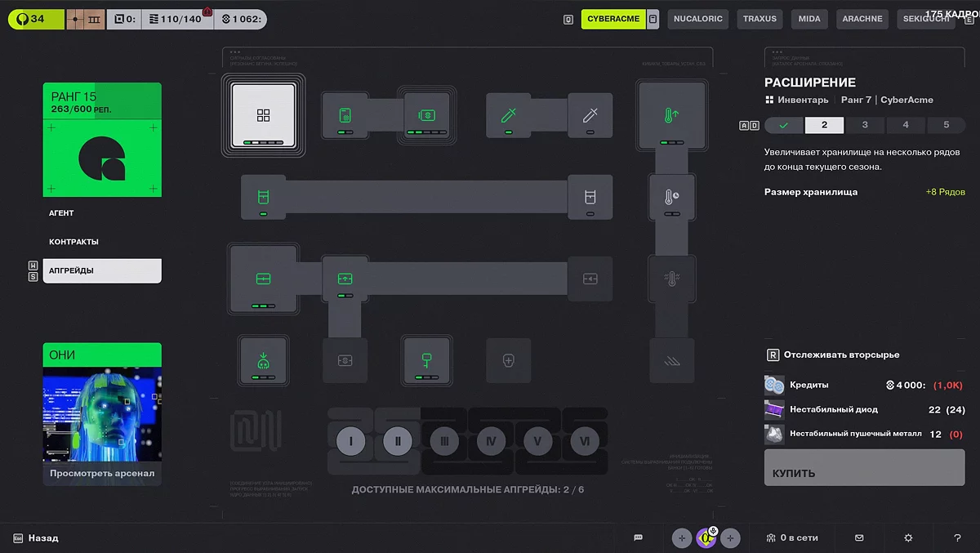Viewport: 980px width, 553px height.
Task: Select the green syringe upgrade node
Action: pos(509,115)
